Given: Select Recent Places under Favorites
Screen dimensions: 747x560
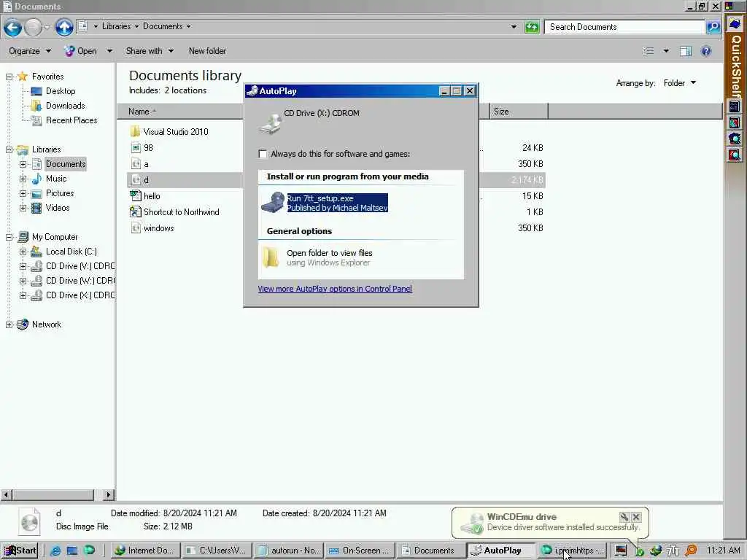Looking at the screenshot, I should tap(71, 120).
